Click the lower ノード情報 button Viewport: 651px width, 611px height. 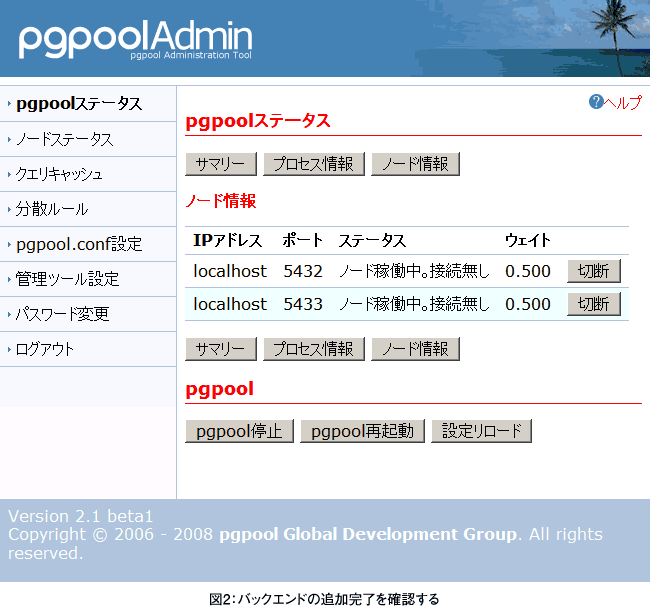point(415,349)
